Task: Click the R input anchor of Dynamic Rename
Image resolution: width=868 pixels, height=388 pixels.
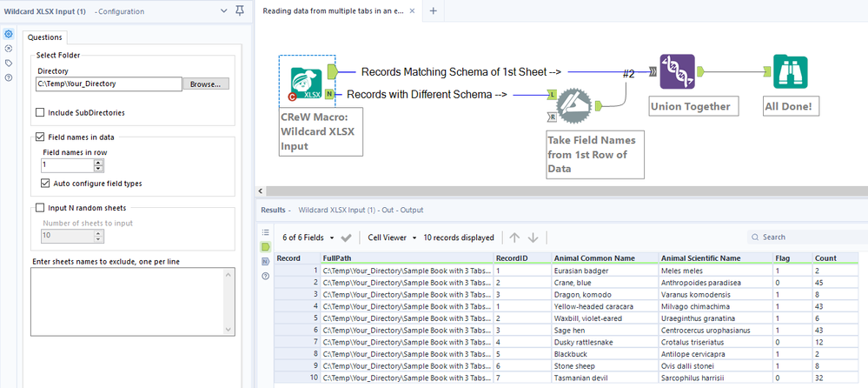Action: click(x=553, y=117)
